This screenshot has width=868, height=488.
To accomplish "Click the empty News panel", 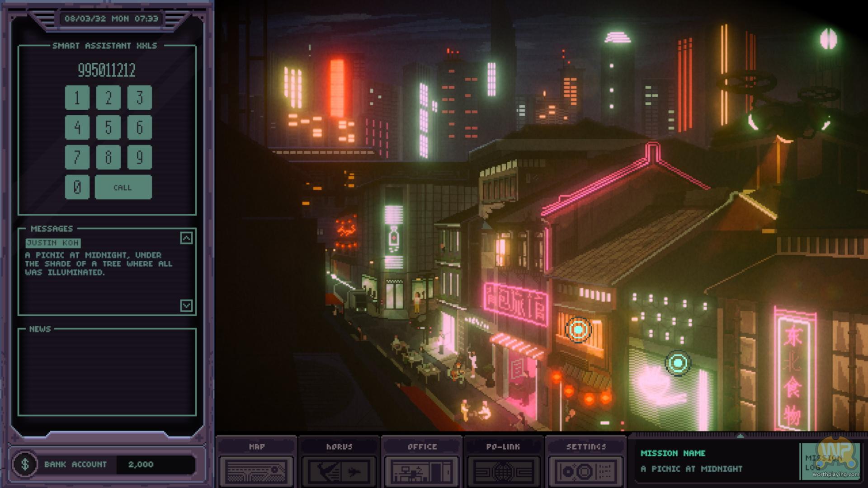I will click(107, 373).
